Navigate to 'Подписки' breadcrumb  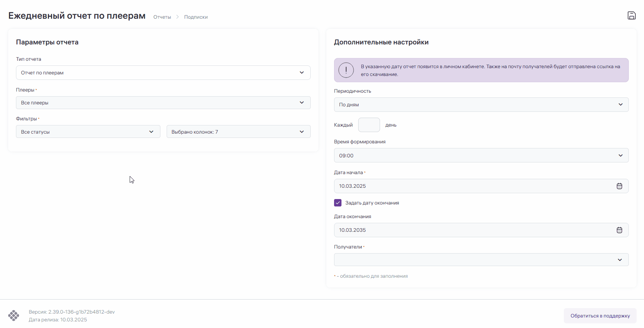click(196, 17)
